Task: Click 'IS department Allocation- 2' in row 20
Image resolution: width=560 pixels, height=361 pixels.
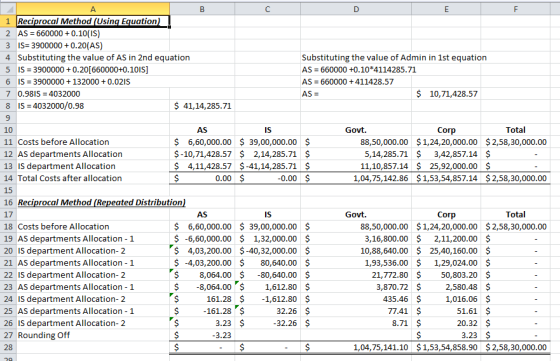Action: pos(71,251)
